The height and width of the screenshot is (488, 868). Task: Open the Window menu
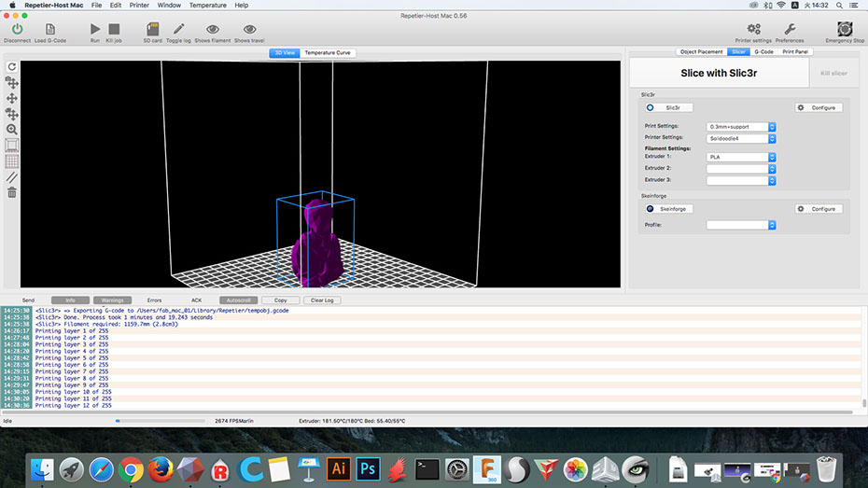pyautogui.click(x=169, y=5)
